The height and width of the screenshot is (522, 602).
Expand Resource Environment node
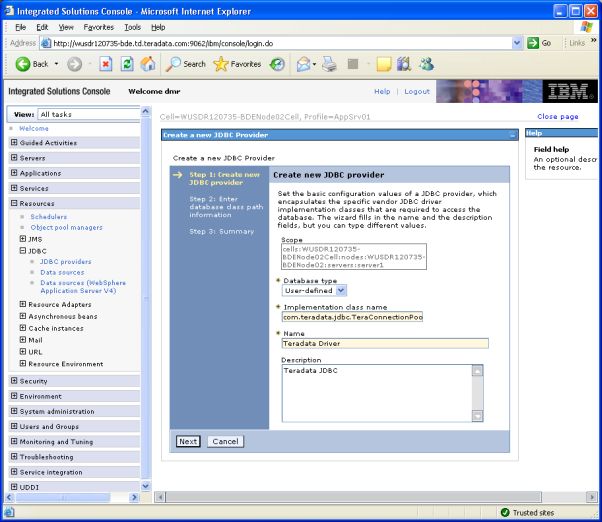pos(23,363)
